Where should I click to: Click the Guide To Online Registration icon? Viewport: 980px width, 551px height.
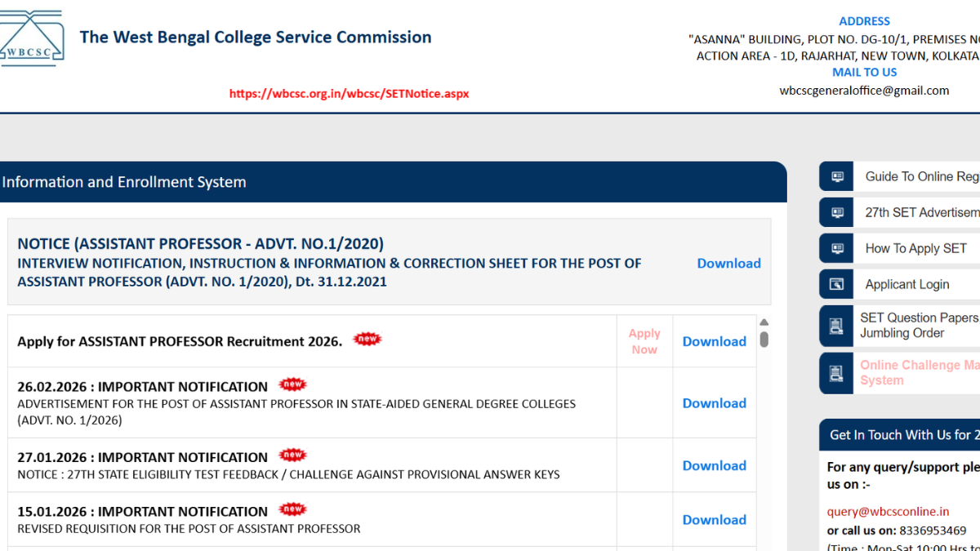(x=836, y=176)
